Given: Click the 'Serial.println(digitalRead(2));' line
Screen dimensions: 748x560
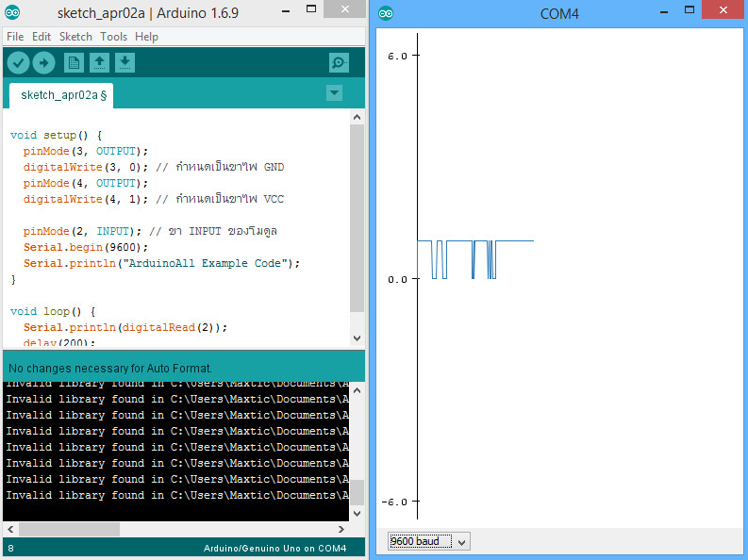Looking at the screenshot, I should tap(125, 327).
